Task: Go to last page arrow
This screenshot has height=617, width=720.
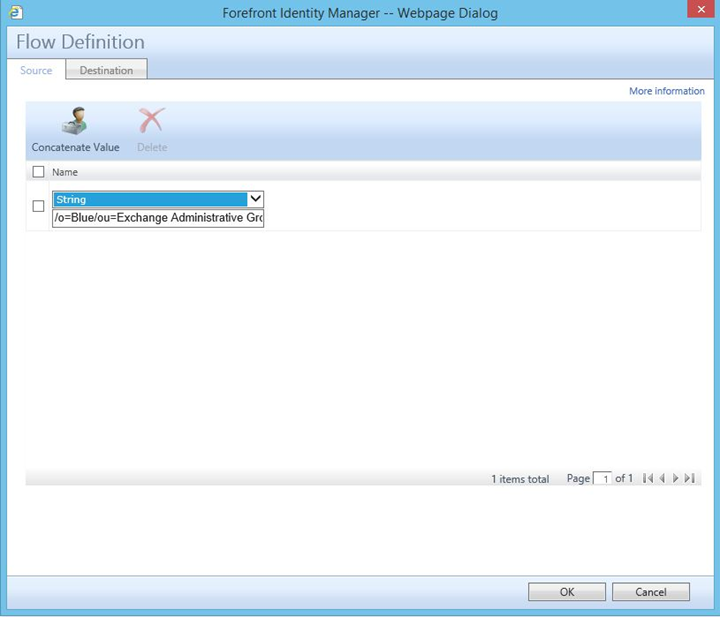Action: (689, 478)
